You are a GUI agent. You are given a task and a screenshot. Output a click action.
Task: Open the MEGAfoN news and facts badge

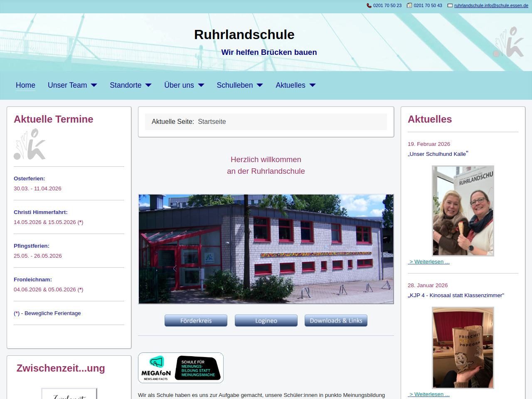181,368
